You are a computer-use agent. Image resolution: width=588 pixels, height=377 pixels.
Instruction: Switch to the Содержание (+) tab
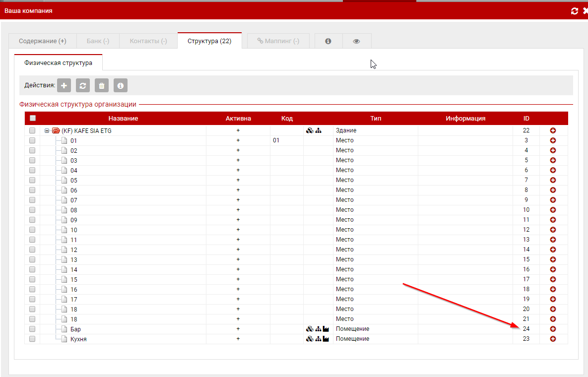43,41
